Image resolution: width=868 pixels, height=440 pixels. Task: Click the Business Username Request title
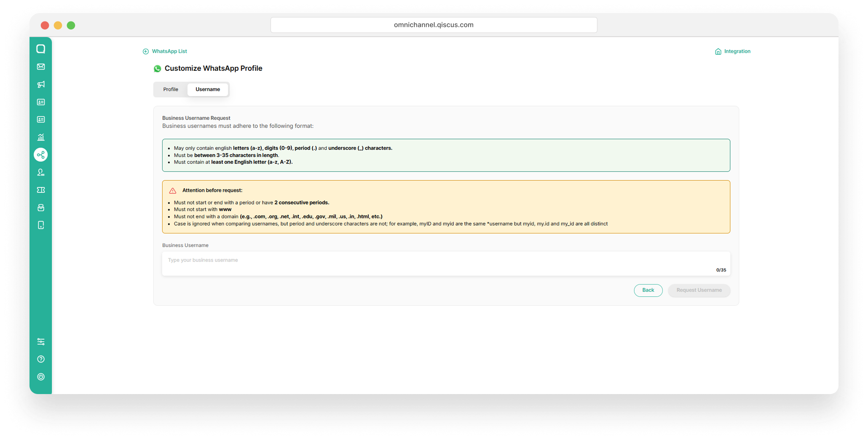196,118
